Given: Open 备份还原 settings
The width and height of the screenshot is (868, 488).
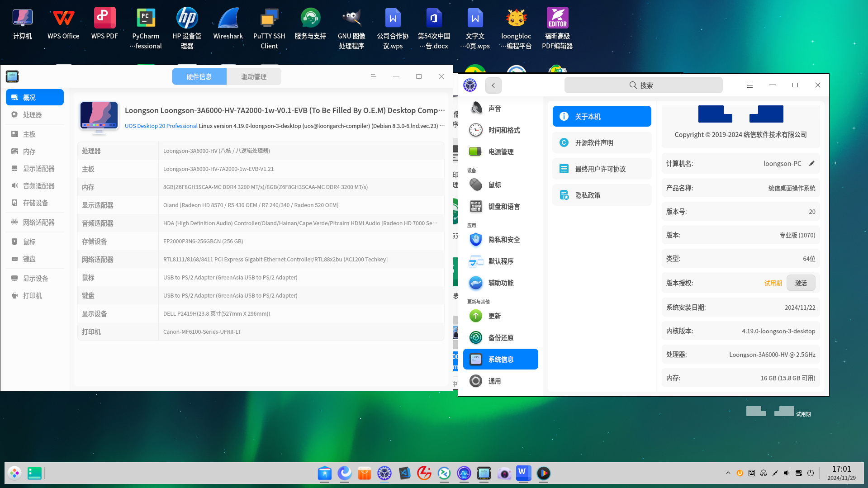Looking at the screenshot, I should click(x=501, y=337).
